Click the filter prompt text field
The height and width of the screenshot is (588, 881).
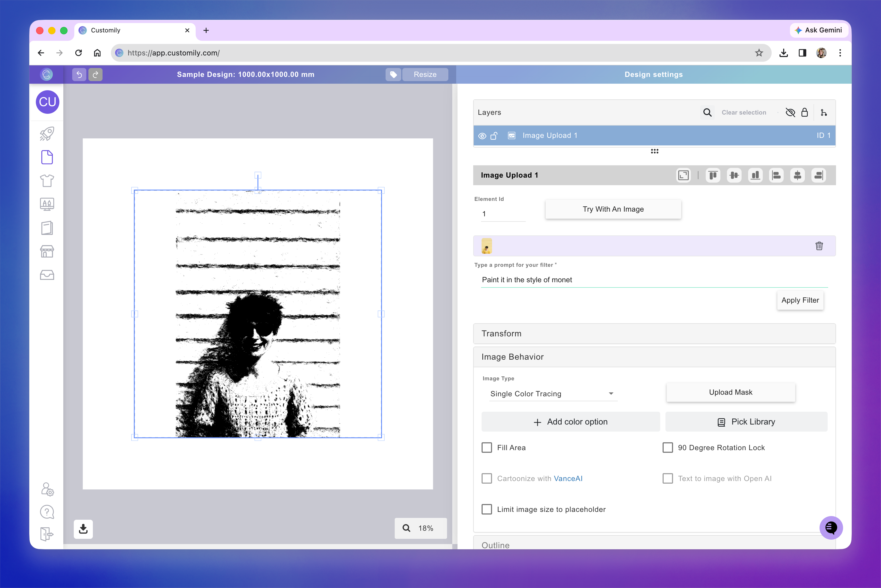pyautogui.click(x=654, y=280)
